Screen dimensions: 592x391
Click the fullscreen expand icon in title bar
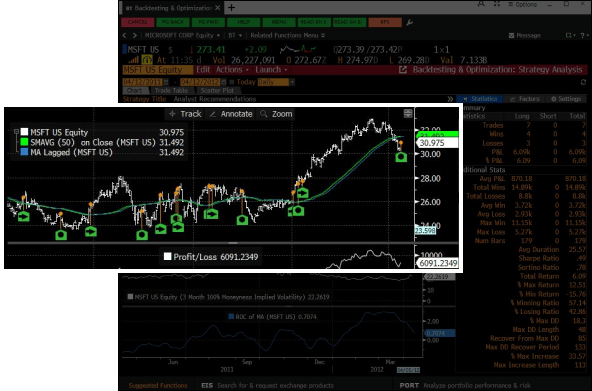497,4
